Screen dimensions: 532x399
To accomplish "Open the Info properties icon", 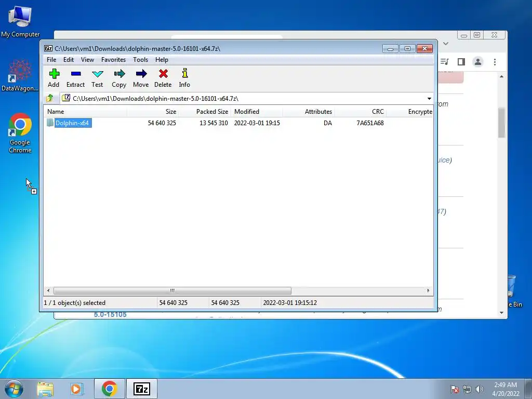I will tap(184, 78).
